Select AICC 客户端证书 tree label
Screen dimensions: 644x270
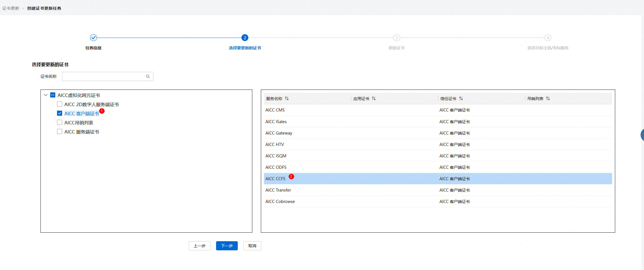[82, 113]
